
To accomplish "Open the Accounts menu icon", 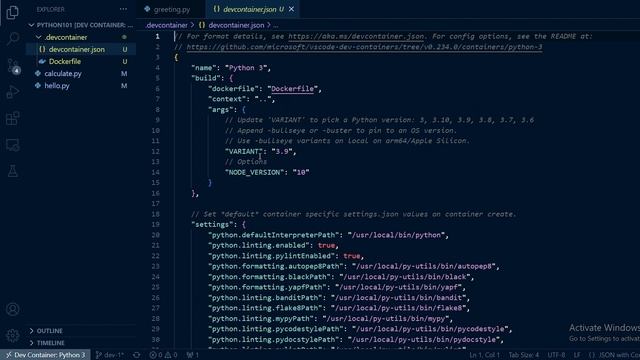I will 13,309.
